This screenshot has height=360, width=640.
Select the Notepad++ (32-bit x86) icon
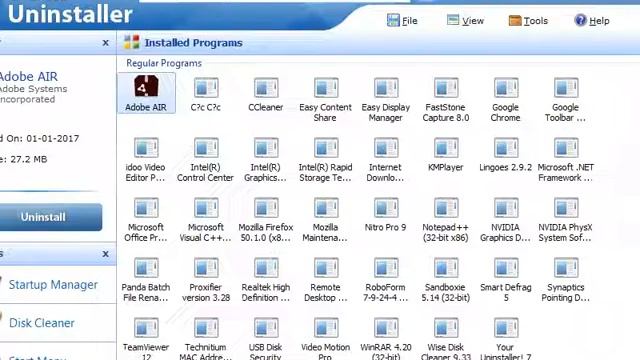446,207
